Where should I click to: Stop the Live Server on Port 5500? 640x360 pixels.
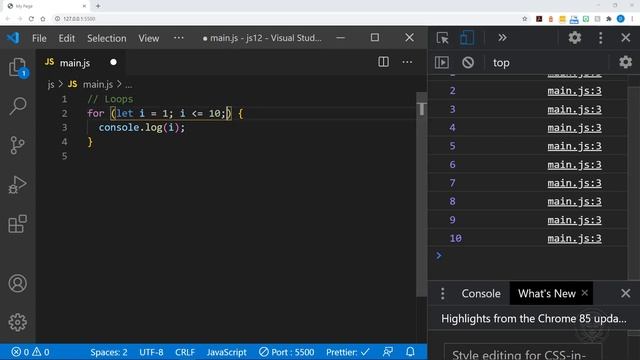(287, 352)
